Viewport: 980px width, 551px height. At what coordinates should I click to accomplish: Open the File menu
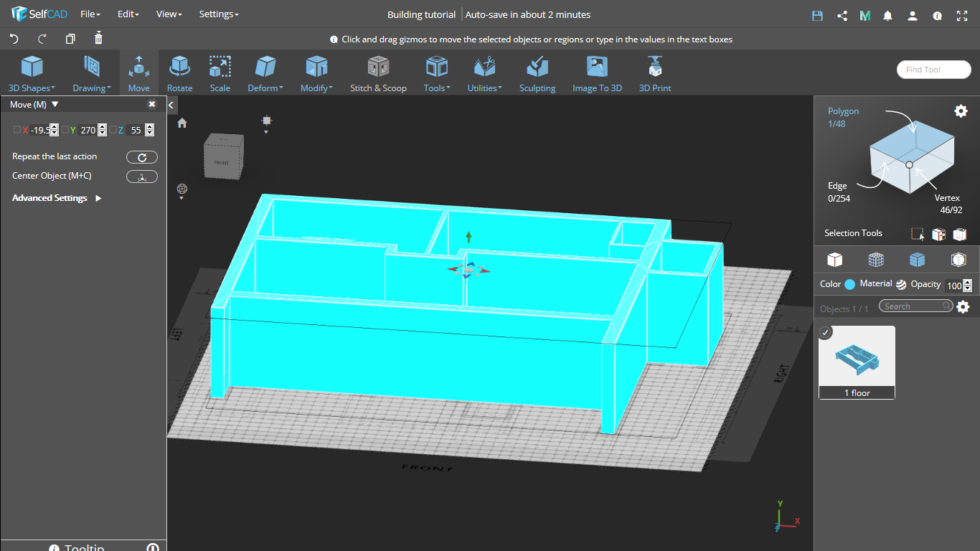click(90, 14)
